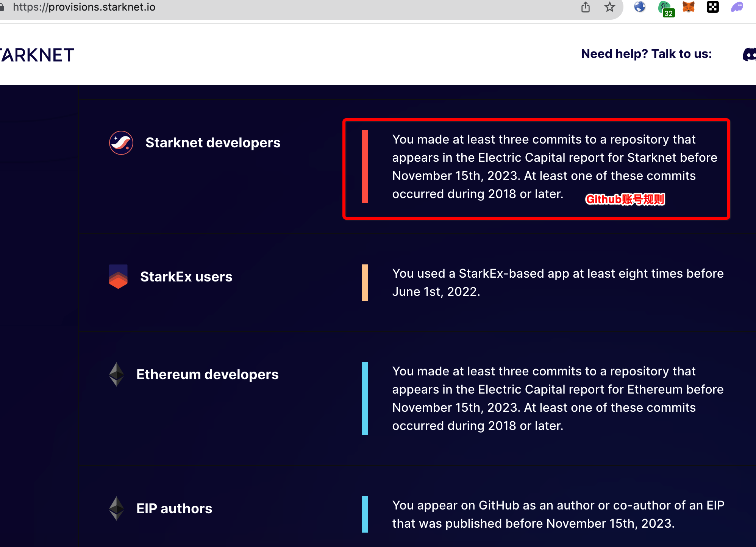The image size is (756, 547).
Task: Bookmark page with star icon
Action: (x=609, y=7)
